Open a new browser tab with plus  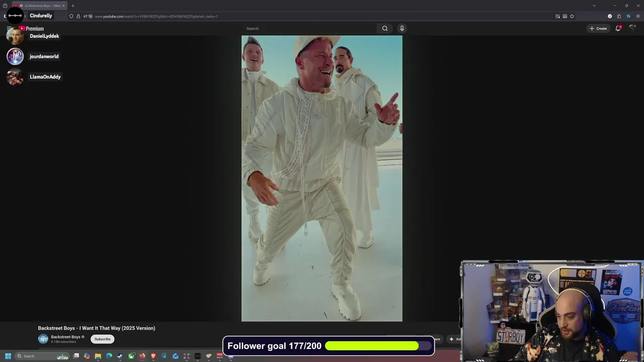(72, 6)
